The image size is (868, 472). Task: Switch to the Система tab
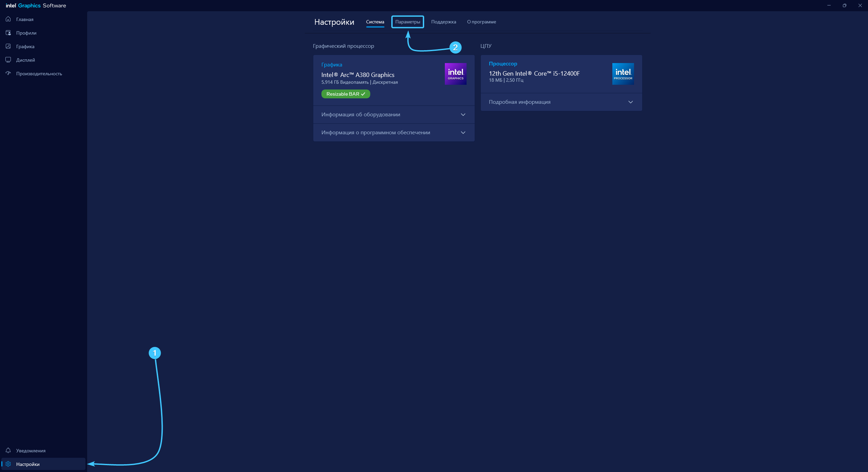point(375,22)
